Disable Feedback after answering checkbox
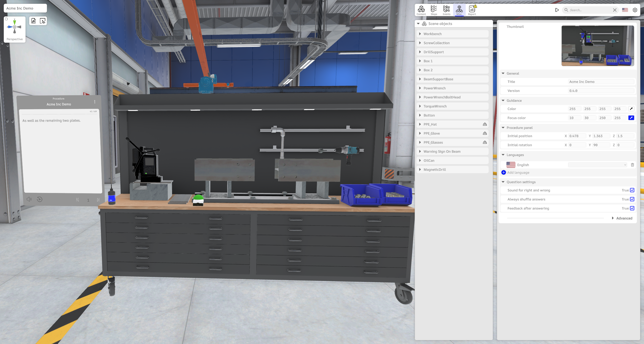Screen dimensions: 644x344 click(632, 208)
